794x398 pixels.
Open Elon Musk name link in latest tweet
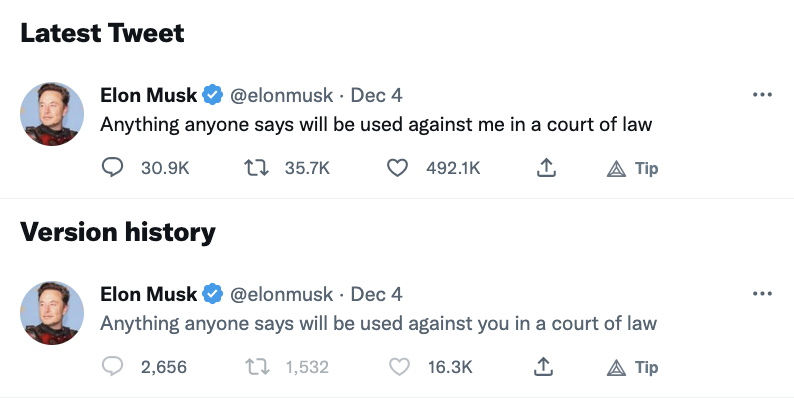148,95
